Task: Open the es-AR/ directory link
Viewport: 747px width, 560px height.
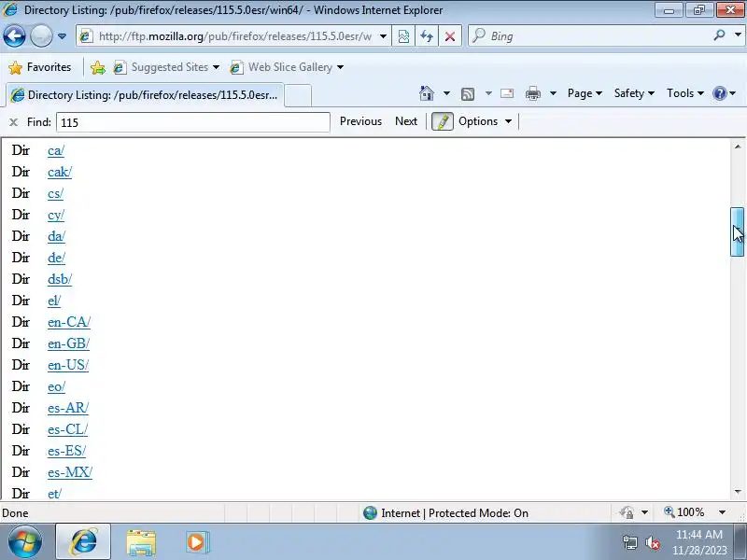Action: (67, 408)
